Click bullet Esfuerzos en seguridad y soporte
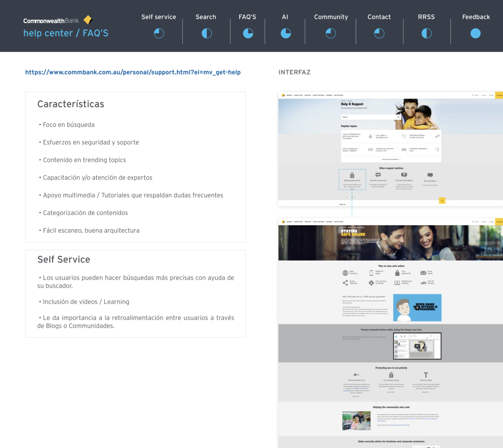The width and height of the screenshot is (503, 448). [91, 142]
